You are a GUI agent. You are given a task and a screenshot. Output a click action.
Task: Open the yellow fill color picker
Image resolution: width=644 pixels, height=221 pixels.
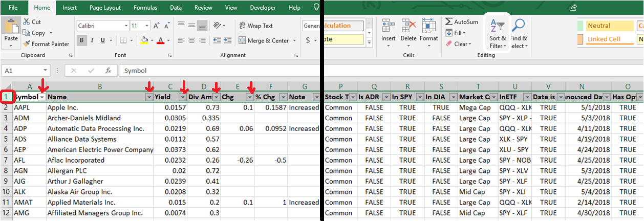point(151,40)
